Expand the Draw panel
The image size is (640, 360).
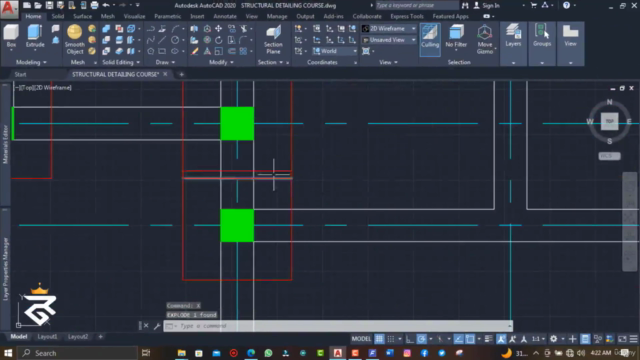[x=165, y=62]
